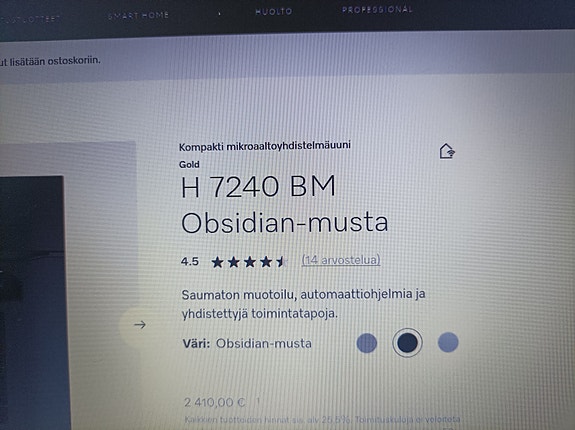Open the 14 arvostelua reviews link
The width and height of the screenshot is (575, 430).
[x=341, y=260]
